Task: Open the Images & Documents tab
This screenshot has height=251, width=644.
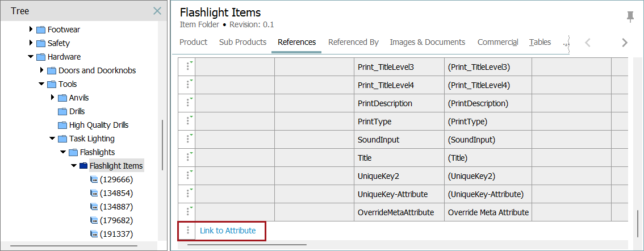Action: (427, 42)
